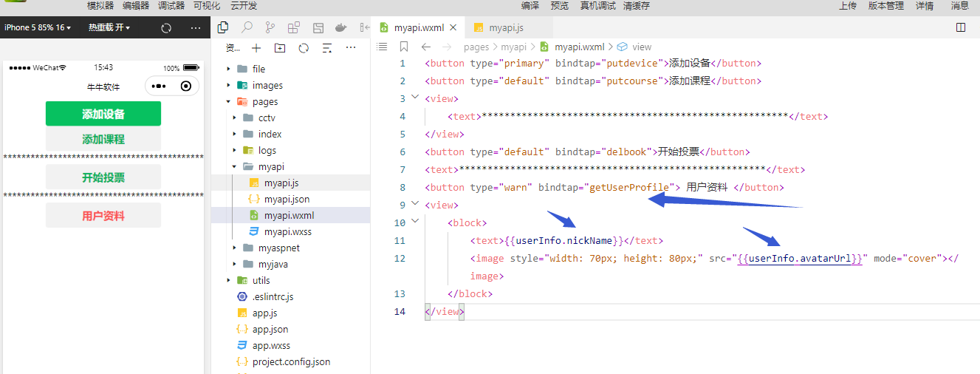Fold the view block at line 3
Viewport: 980px width, 374px height.
click(x=415, y=98)
